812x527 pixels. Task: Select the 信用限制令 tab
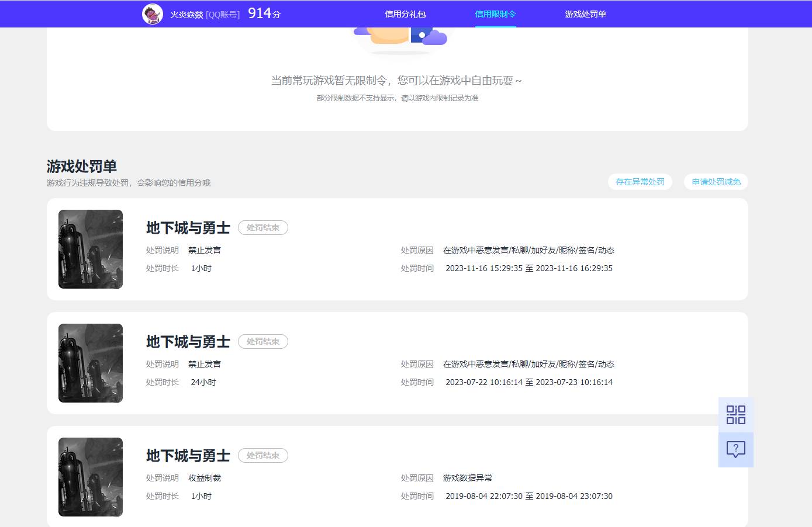click(x=495, y=13)
